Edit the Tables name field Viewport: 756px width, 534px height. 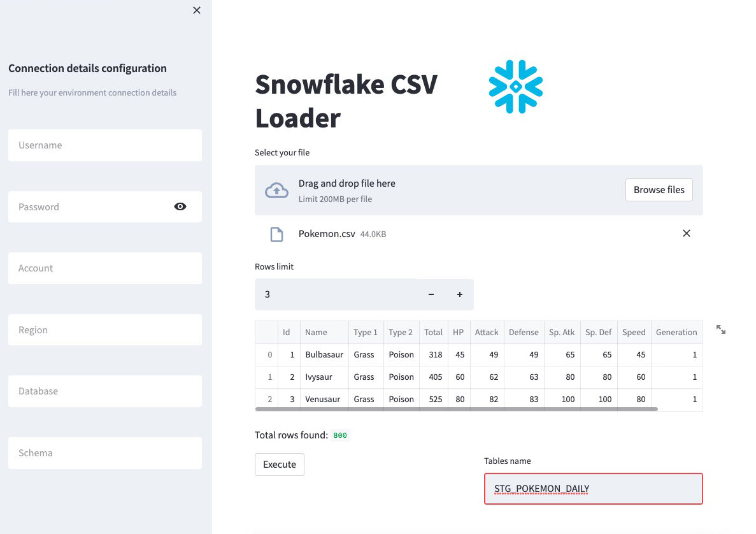coord(594,489)
